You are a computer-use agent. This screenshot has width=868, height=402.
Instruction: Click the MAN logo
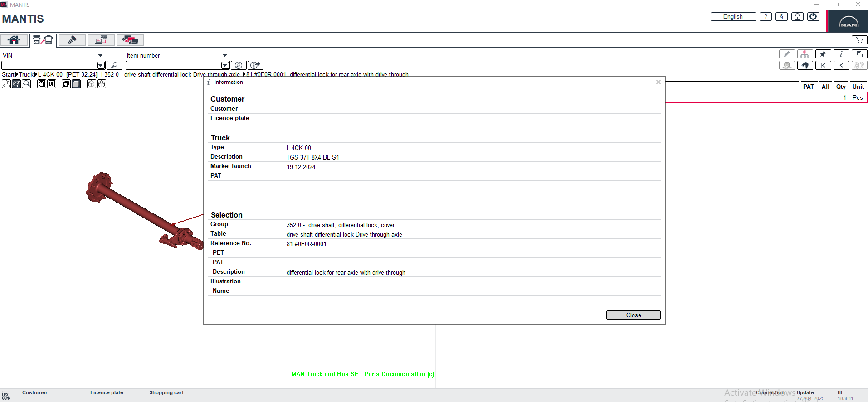point(848,21)
